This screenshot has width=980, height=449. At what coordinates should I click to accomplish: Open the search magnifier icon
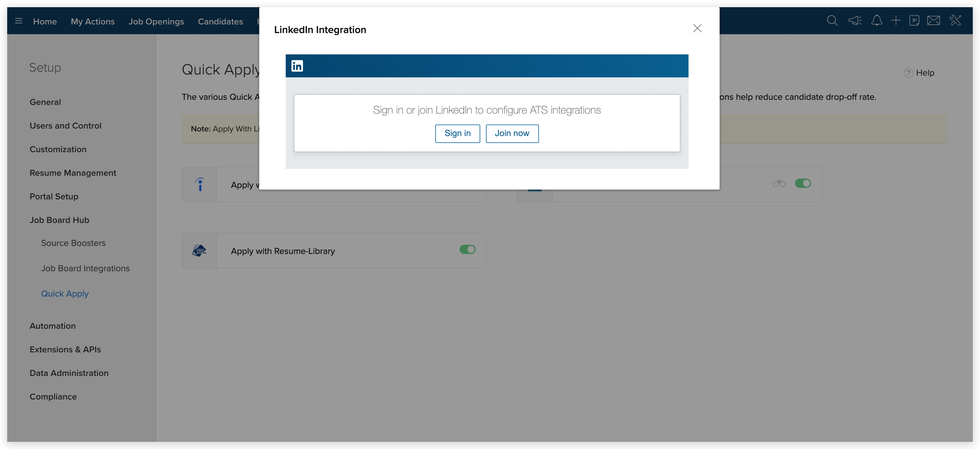point(832,20)
